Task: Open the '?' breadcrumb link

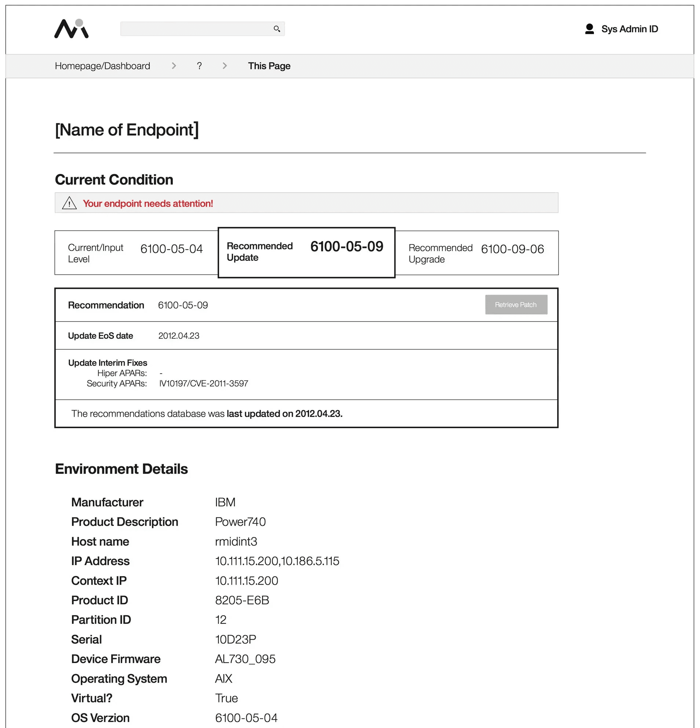Action: [200, 66]
